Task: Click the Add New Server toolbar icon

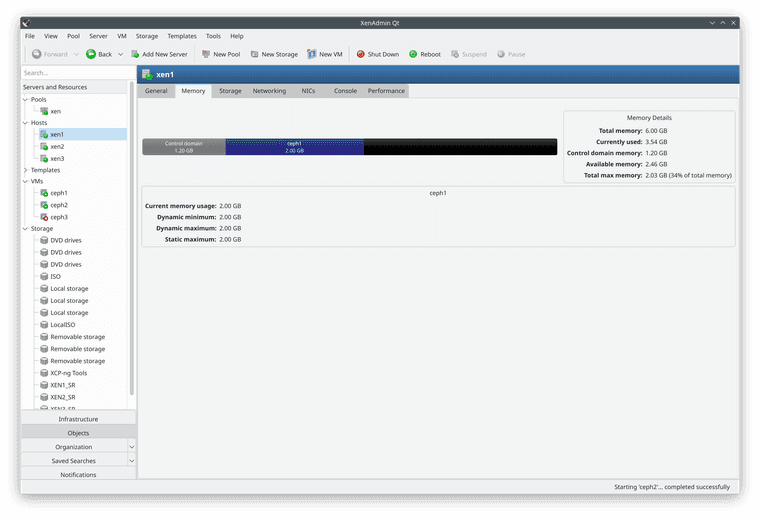Action: click(x=135, y=54)
